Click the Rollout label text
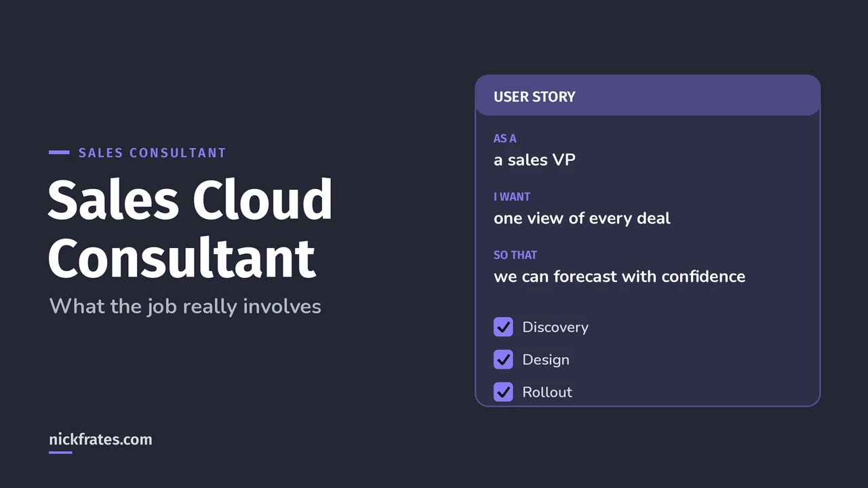This screenshot has width=868, height=488. [x=547, y=392]
